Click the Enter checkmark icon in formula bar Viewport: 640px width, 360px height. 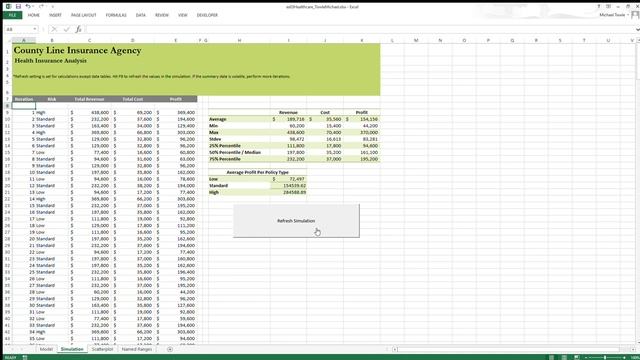(66, 29)
